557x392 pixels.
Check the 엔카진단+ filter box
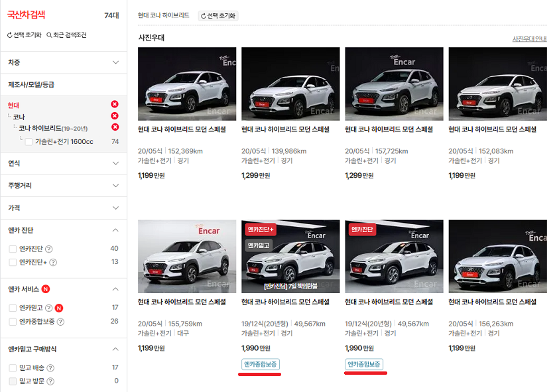click(13, 262)
